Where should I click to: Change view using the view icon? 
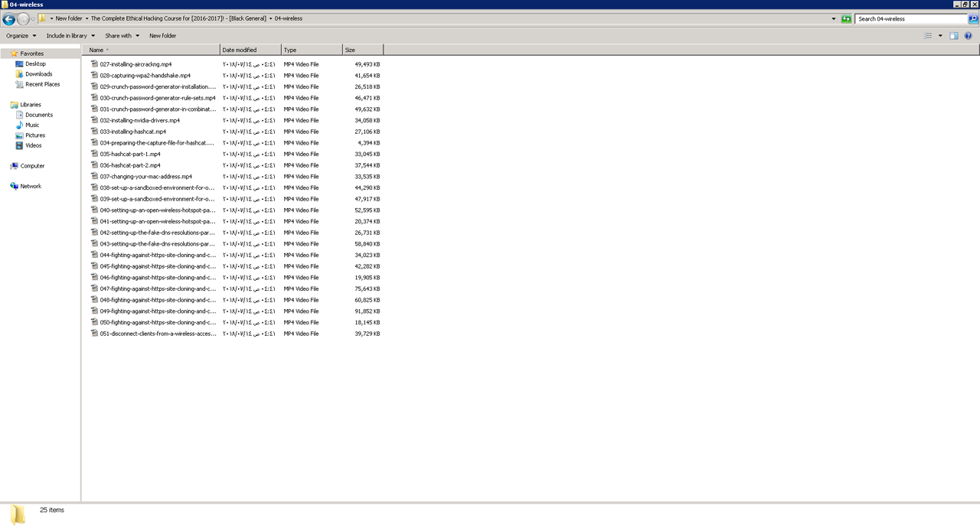(928, 36)
